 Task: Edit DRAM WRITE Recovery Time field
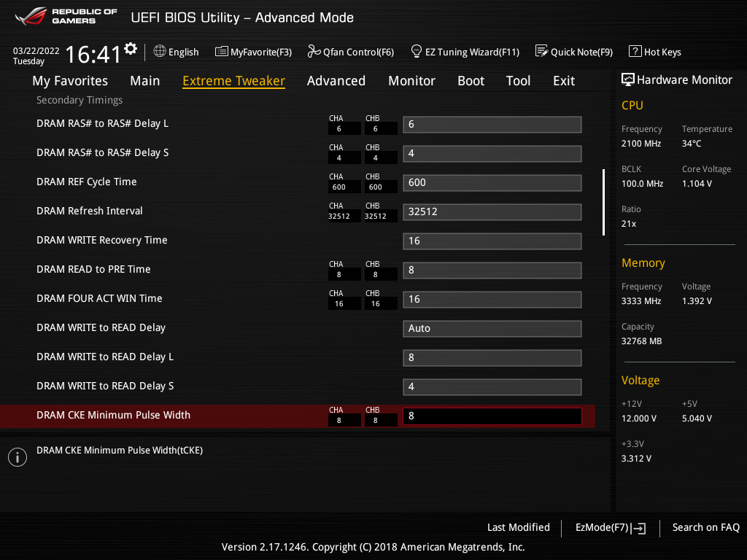492,241
